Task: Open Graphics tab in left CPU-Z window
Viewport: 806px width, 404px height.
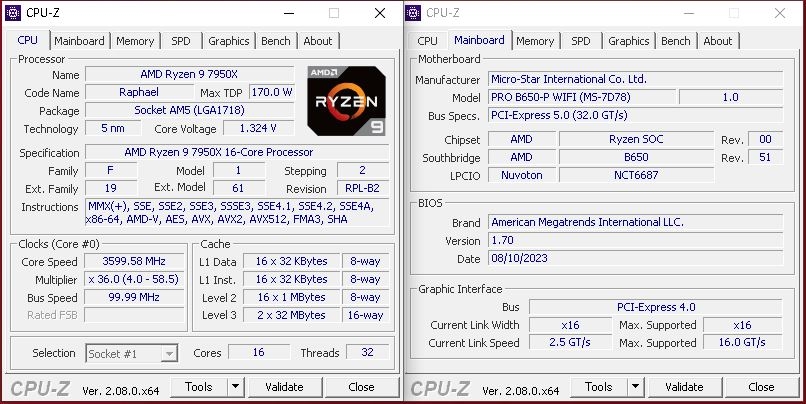Action: coord(229,41)
